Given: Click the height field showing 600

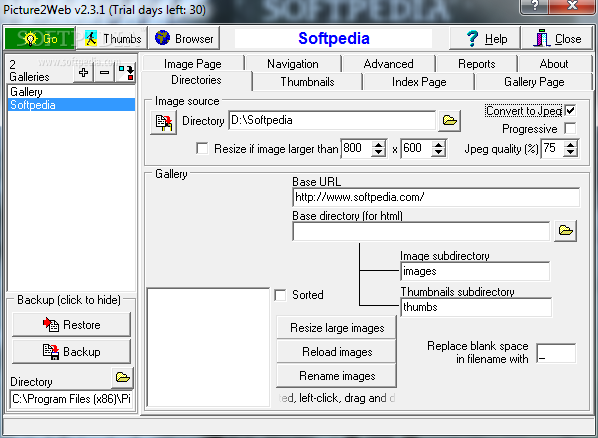Looking at the screenshot, I should click(416, 148).
